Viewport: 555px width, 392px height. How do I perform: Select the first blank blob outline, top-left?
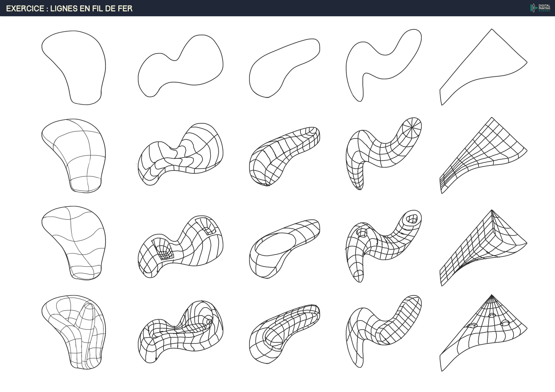75,65
